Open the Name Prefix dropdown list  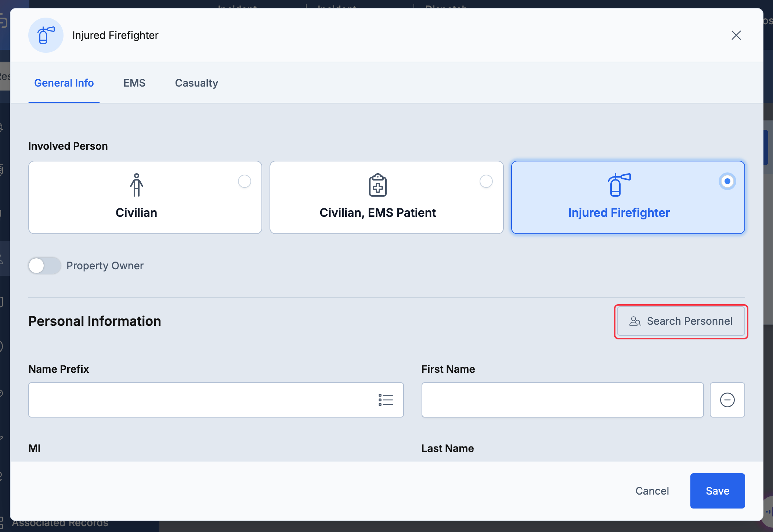[x=216, y=400]
